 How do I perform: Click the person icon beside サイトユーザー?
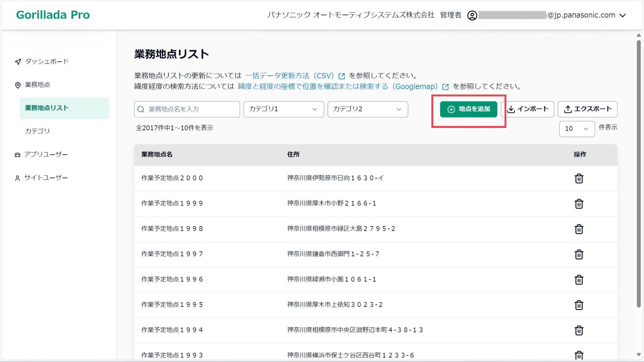point(17,178)
